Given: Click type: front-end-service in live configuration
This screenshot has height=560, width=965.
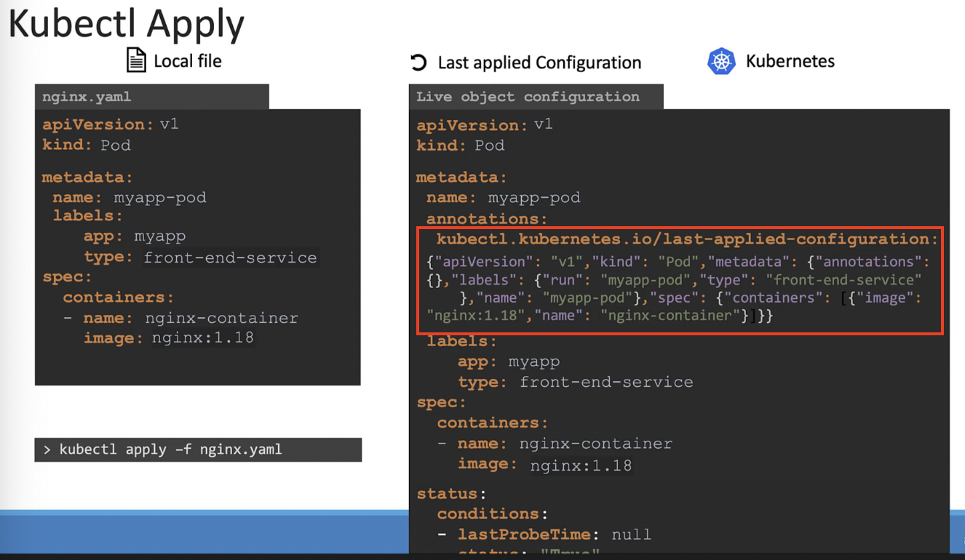Looking at the screenshot, I should pyautogui.click(x=575, y=383).
